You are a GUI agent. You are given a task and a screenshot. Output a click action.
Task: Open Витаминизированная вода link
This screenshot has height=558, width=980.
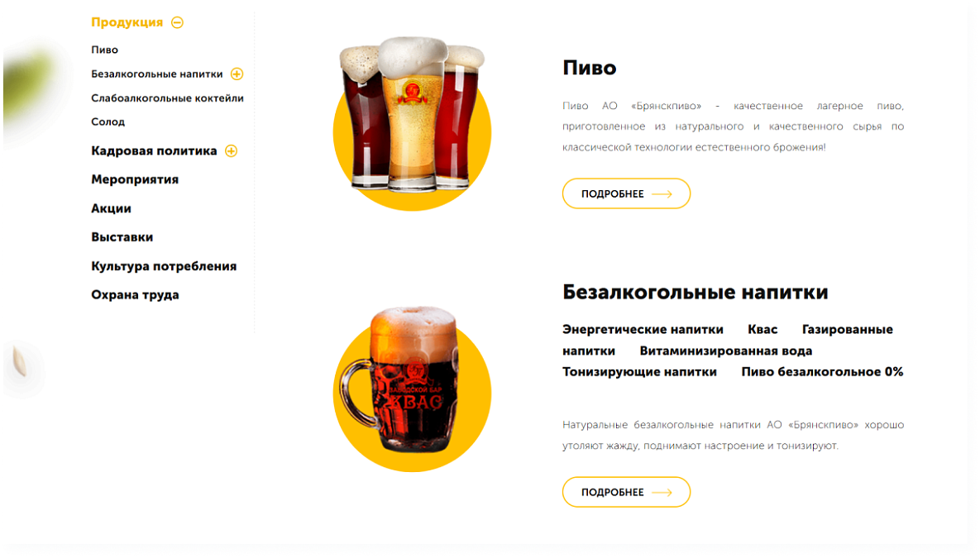coord(725,351)
